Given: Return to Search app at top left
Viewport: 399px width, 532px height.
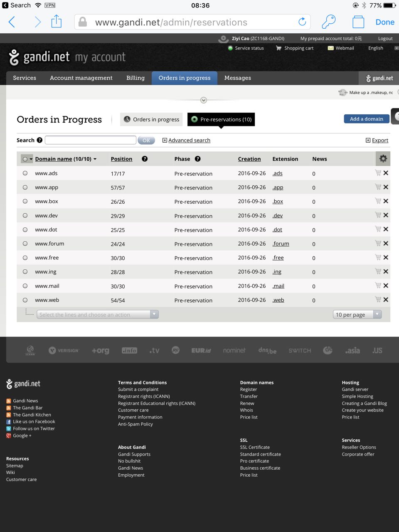Looking at the screenshot, I should coord(17,5).
